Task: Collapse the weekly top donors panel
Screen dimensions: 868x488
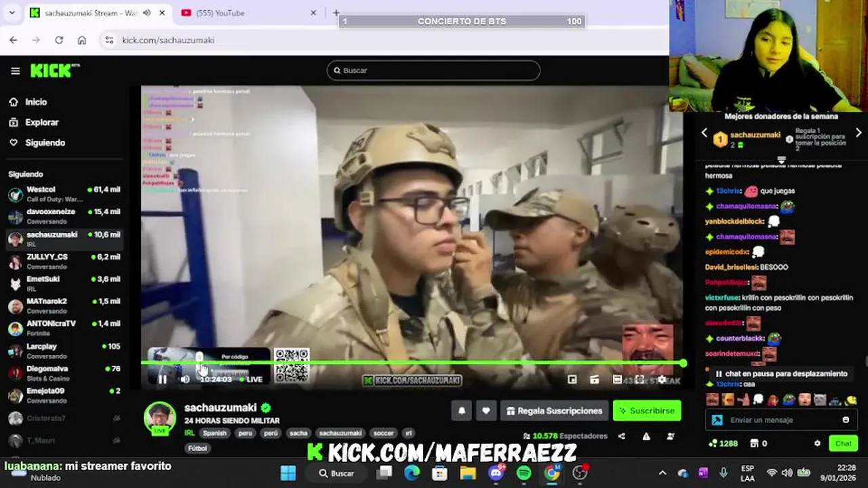Action: (781, 161)
